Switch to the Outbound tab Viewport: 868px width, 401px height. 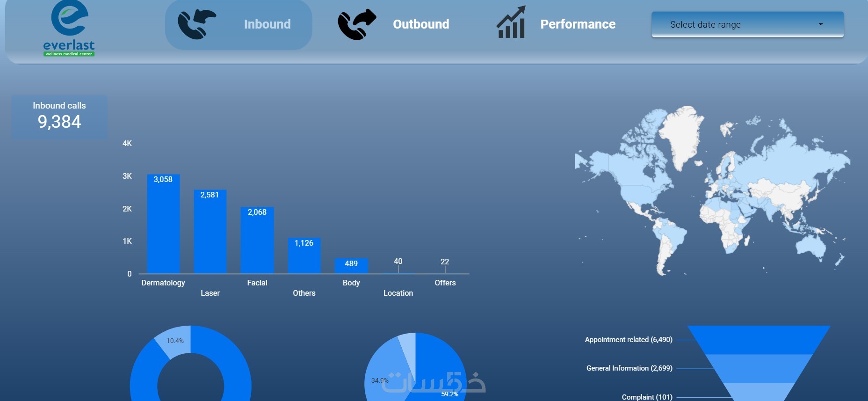point(421,24)
